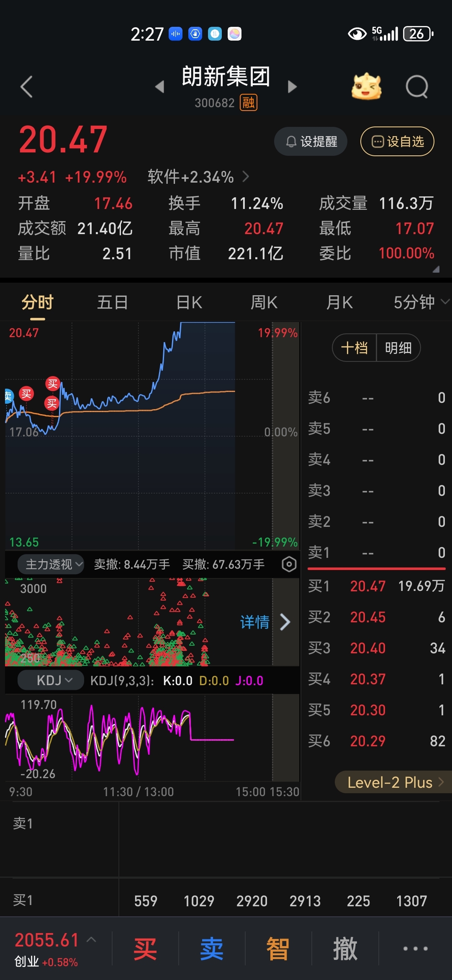Image resolution: width=452 pixels, height=980 pixels.
Task: Open the more options three-dot icon
Action: pyautogui.click(x=415, y=948)
